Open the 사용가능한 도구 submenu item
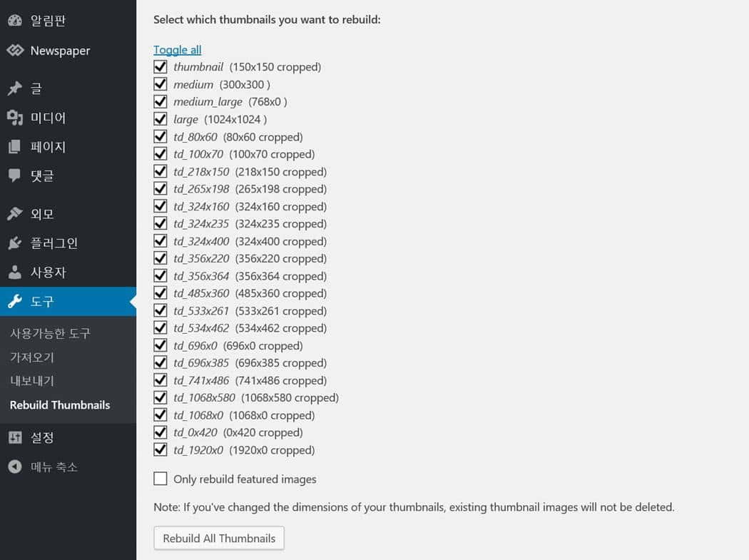The width and height of the screenshot is (749, 560). (50, 333)
